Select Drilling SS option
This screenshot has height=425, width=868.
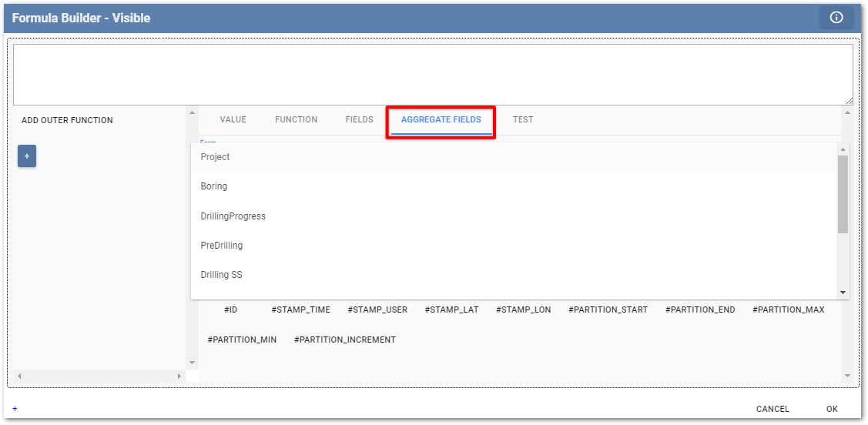point(513,274)
